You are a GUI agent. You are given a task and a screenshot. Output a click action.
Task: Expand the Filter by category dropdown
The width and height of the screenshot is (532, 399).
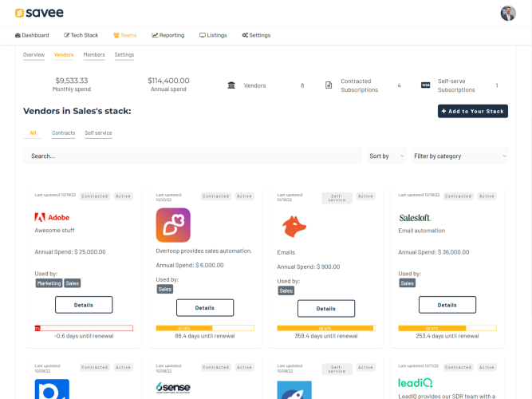coord(459,156)
